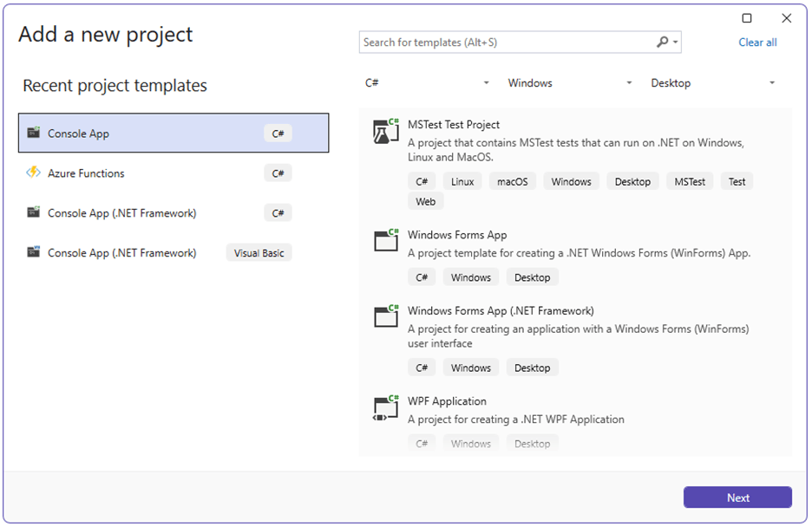Click the template search field
Screen dimensions: 812x527
coord(503,42)
